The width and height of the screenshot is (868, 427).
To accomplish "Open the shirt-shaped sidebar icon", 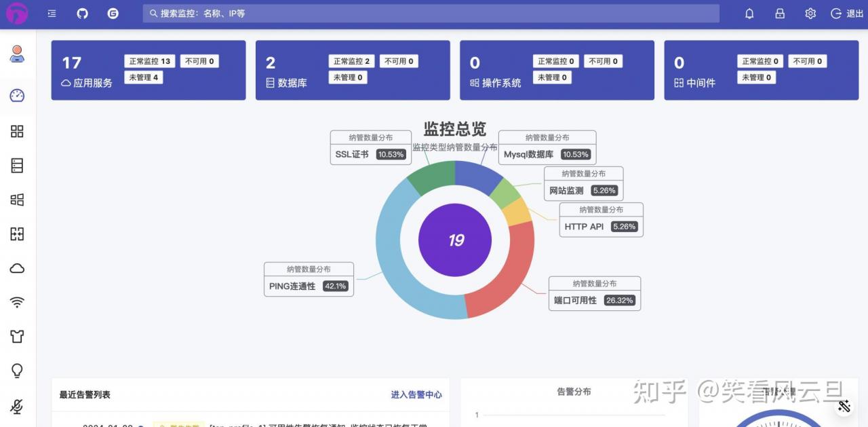I will pos(18,336).
